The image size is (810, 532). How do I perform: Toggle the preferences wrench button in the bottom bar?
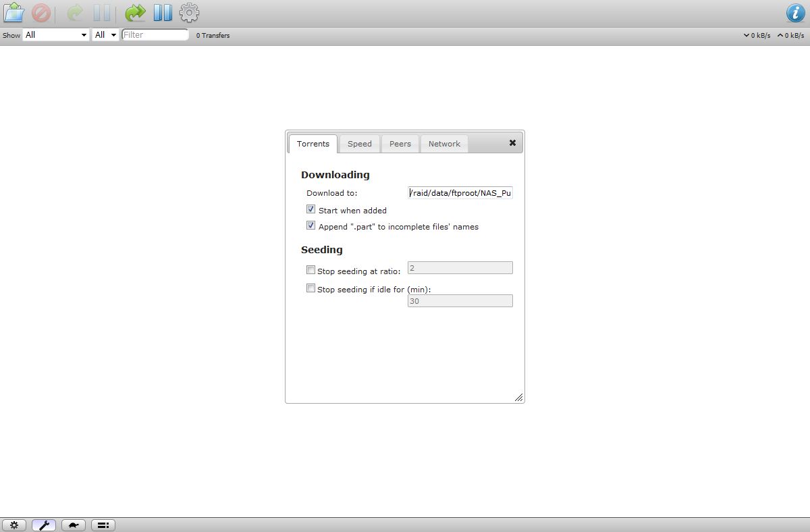[44, 525]
